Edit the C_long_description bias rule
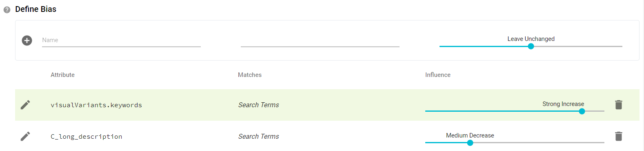 pos(25,136)
